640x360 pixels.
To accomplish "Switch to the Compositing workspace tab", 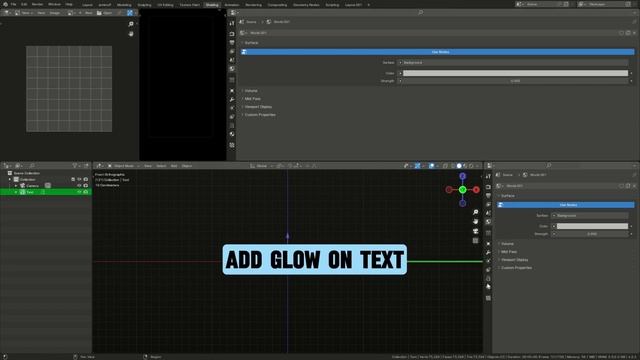I will (x=278, y=5).
